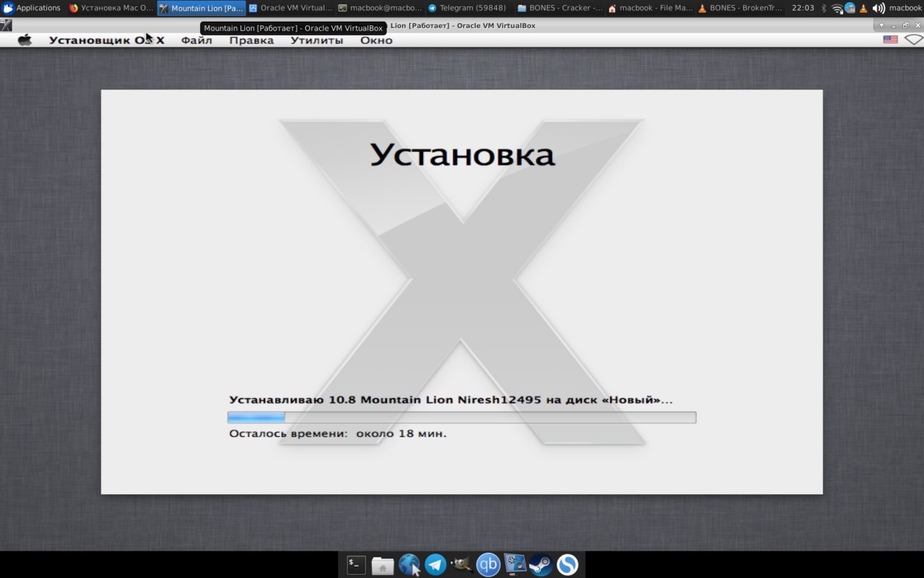This screenshot has height=578, width=924.
Task: Open the Apple menu in the installer
Action: tap(25, 40)
